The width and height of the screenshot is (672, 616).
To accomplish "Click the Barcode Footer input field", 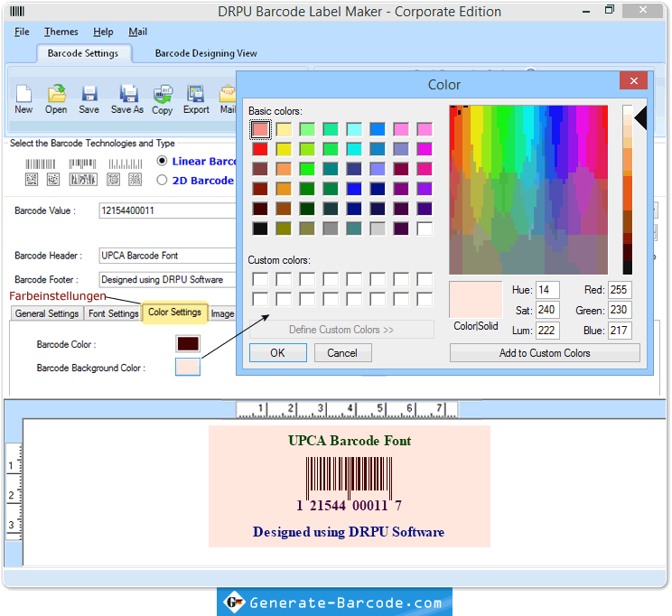I will coord(168,279).
